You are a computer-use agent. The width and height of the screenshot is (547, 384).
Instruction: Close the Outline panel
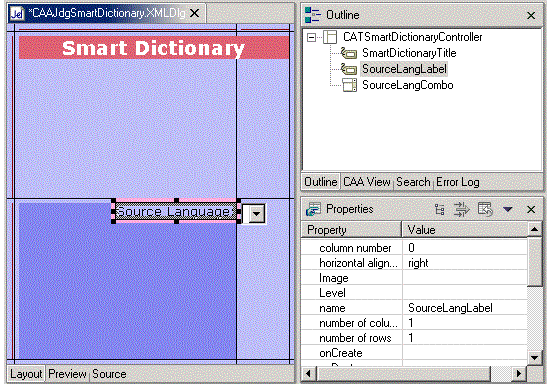[531, 15]
